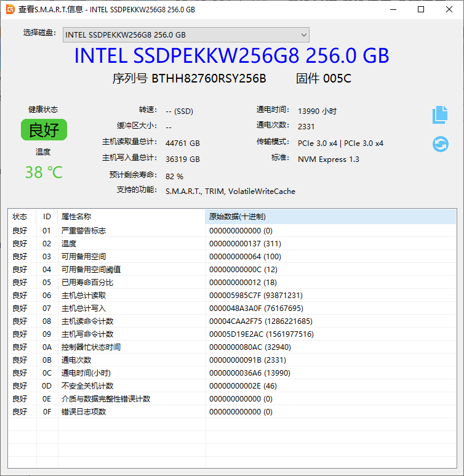Viewport: 464px width, 476px height.
Task: Select the 严重警告标志 attribute row
Action: pos(232,231)
